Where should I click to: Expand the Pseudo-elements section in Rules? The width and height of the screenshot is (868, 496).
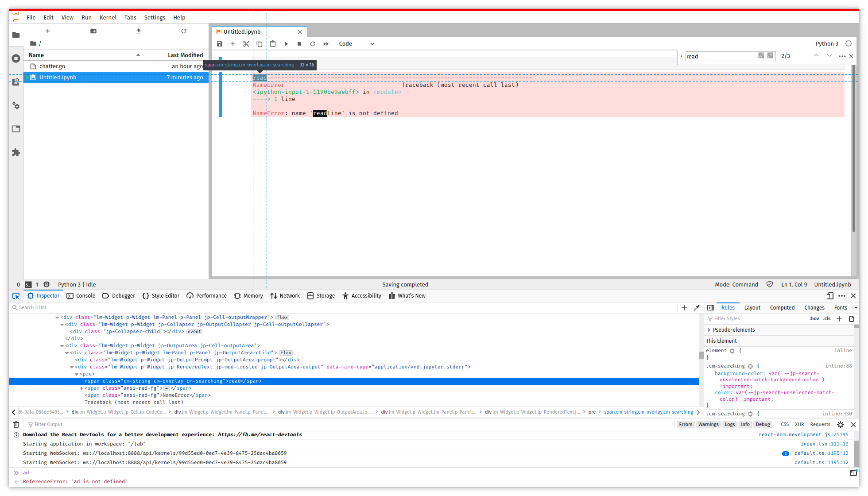[733, 329]
